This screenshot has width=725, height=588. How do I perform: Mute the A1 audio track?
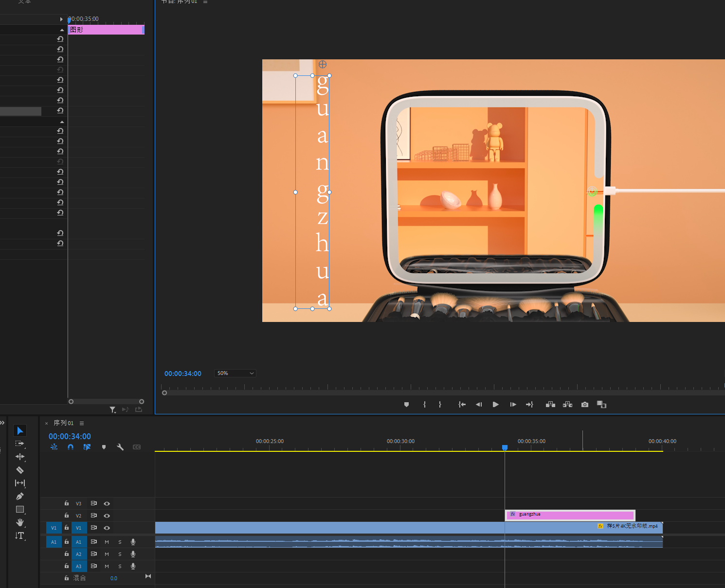(x=107, y=542)
